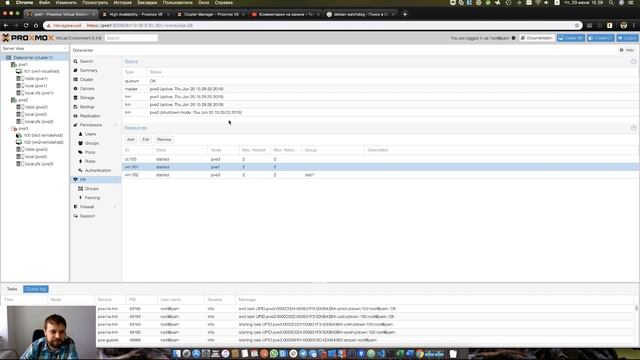Select VM 102 under pve3
The height and width of the screenshot is (360, 640).
[43, 142]
